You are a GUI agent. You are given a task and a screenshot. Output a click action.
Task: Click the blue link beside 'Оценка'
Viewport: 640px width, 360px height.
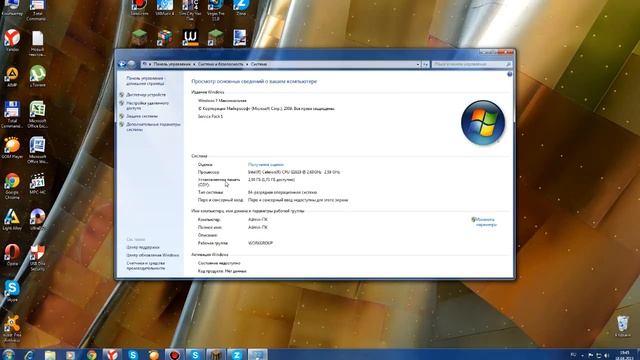(265, 164)
